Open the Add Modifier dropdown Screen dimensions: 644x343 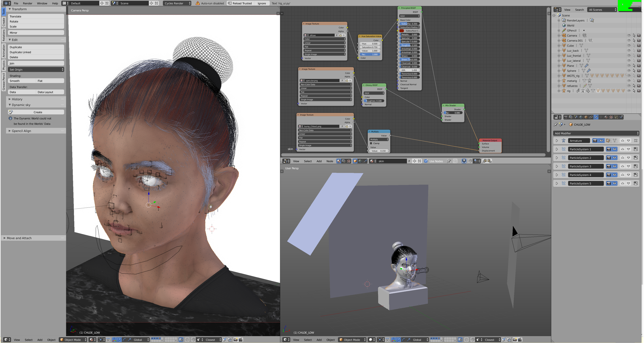[596, 133]
